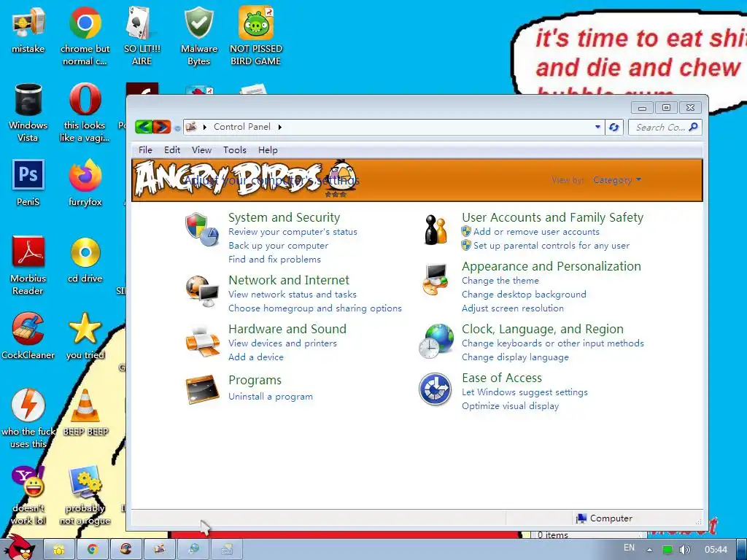Open the Edit menu
Screen dimensions: 747x560
(172, 150)
